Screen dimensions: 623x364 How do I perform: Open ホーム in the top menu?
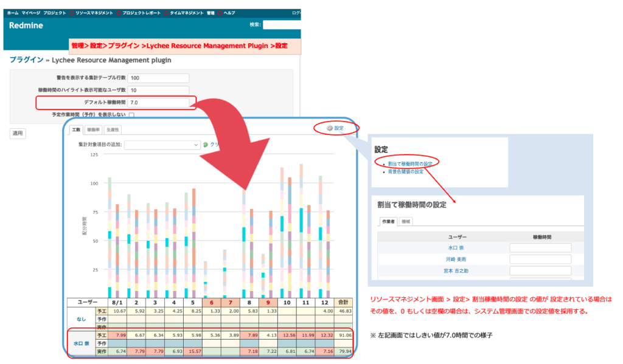pos(13,13)
